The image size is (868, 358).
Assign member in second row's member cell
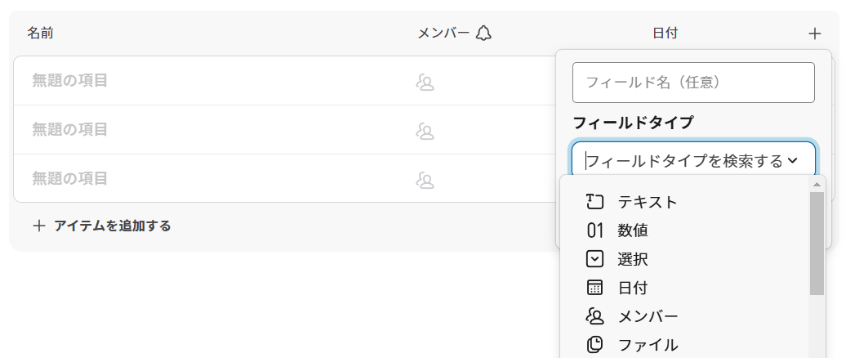tap(425, 132)
